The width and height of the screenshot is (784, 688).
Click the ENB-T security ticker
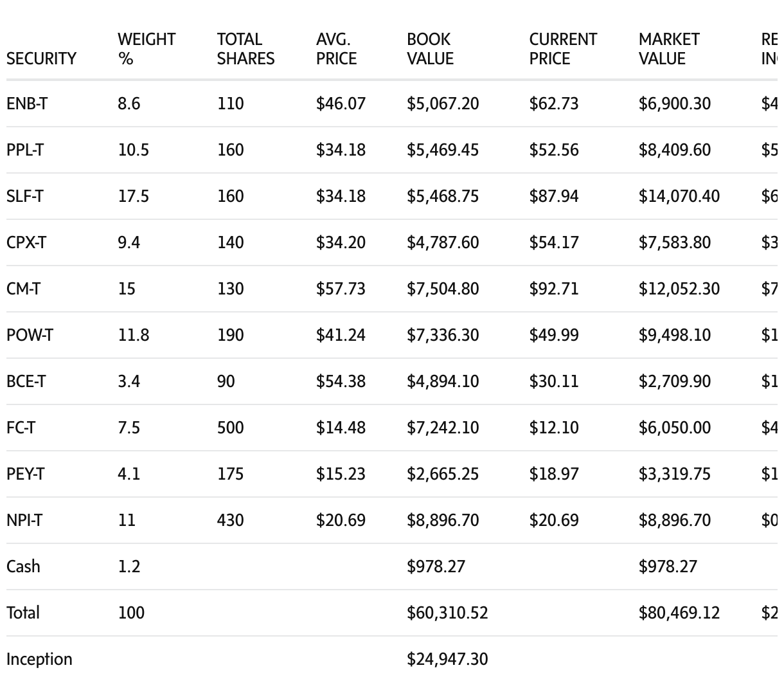tap(26, 104)
